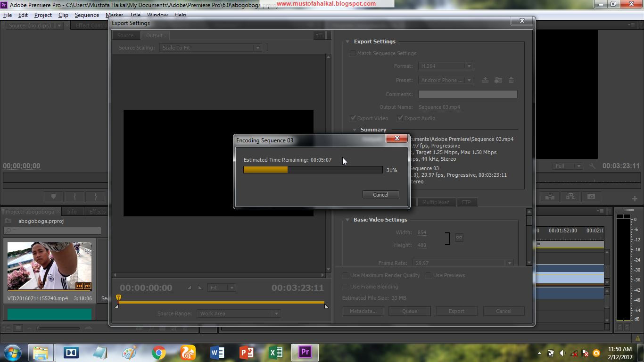This screenshot has width=644, height=362.
Task: Enable Use Maximum Render Quality
Action: [x=346, y=275]
